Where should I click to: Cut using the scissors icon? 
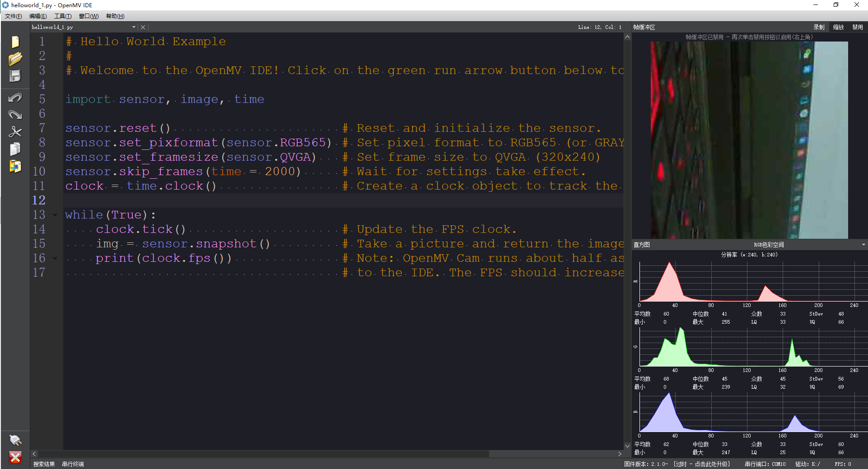(x=15, y=132)
